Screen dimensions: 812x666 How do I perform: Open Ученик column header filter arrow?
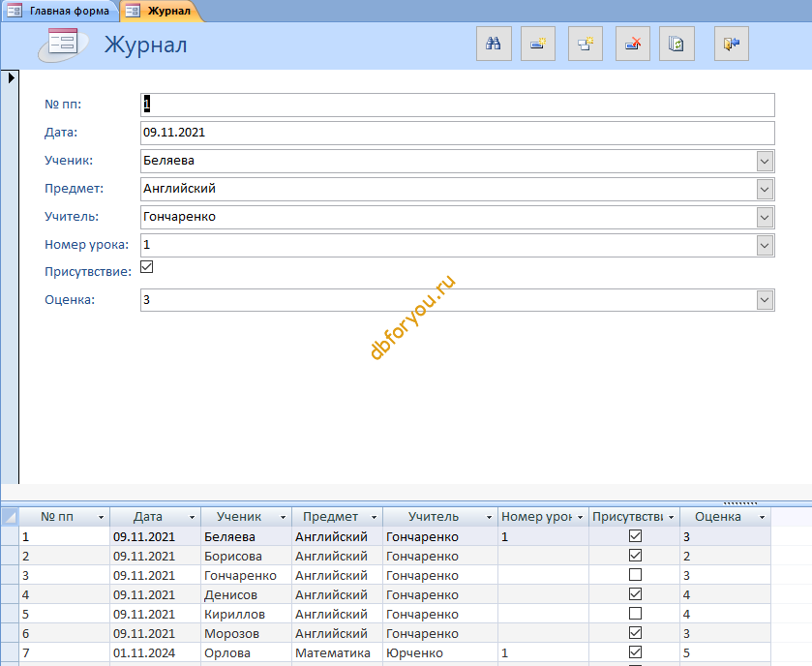point(284,517)
